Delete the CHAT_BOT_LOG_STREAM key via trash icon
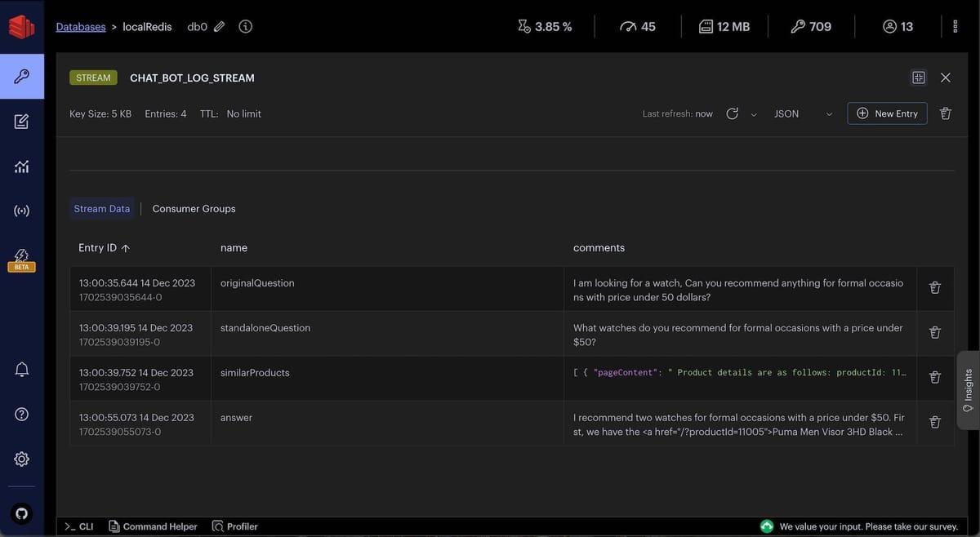This screenshot has width=980, height=537. tap(945, 113)
